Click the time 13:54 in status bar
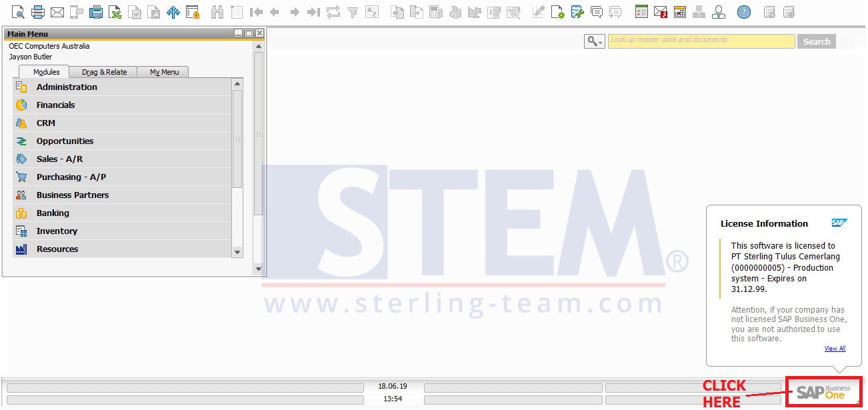 pyautogui.click(x=393, y=399)
